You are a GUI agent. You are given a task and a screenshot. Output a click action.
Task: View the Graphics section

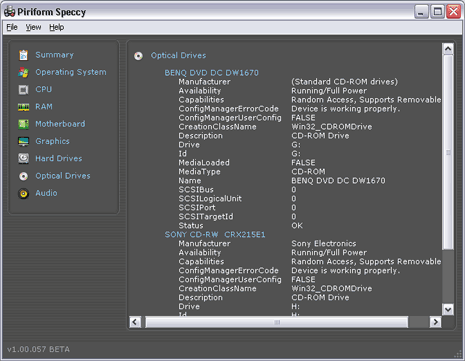53,141
